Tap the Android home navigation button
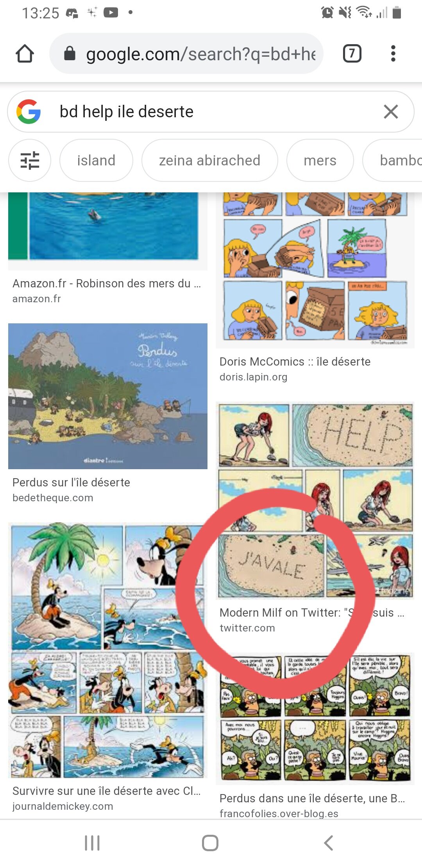The height and width of the screenshot is (868, 422). coord(210,843)
